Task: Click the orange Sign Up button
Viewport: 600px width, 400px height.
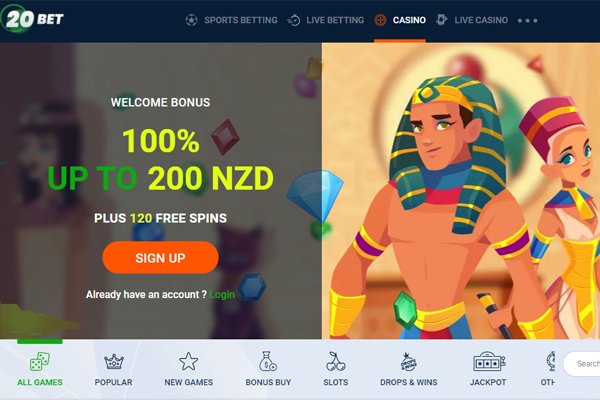Action: [x=160, y=258]
